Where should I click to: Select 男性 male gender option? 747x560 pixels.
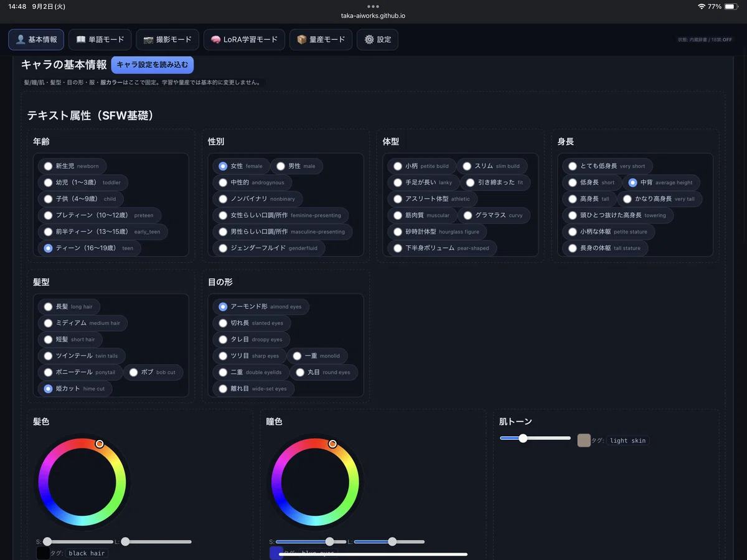[x=296, y=166]
